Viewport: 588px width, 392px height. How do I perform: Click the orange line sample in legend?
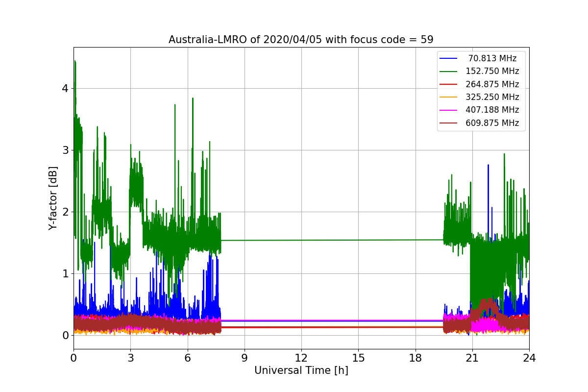point(449,97)
